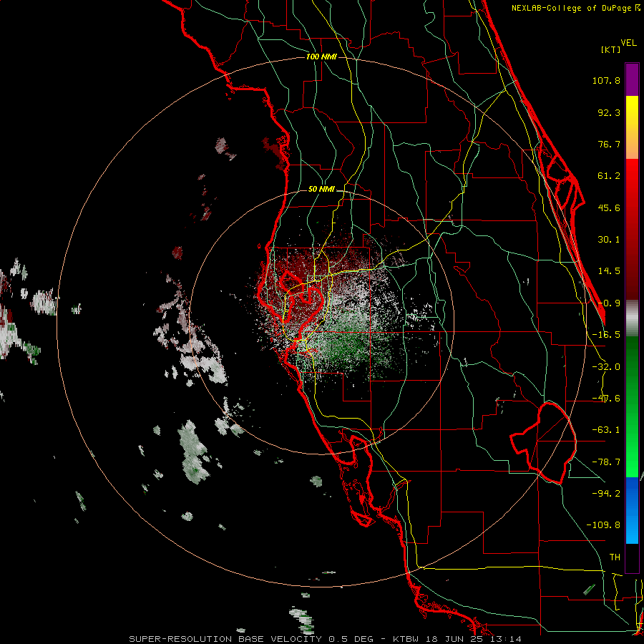Pick the green segment of velocity color bar

[632, 406]
